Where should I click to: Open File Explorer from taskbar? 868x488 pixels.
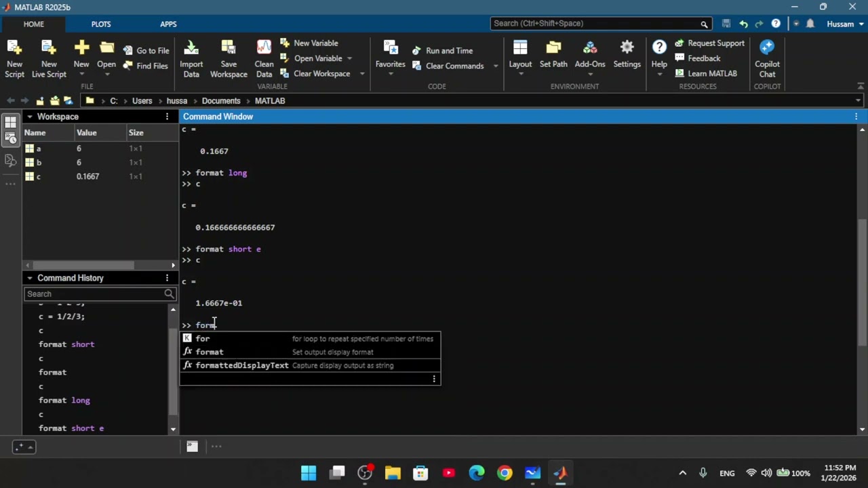393,472
